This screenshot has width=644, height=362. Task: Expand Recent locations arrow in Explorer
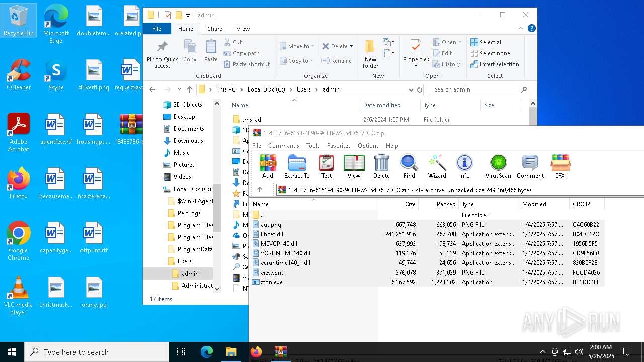(x=179, y=89)
